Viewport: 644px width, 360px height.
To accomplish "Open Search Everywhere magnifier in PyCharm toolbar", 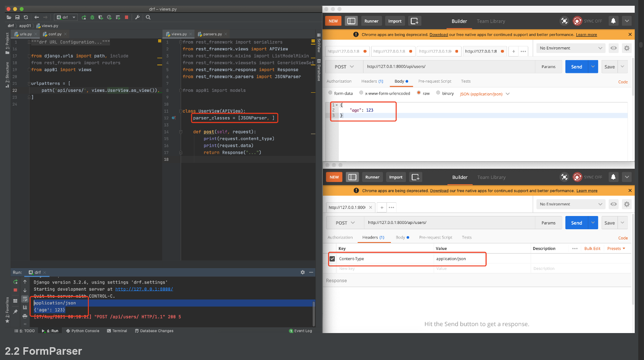I will point(148,17).
